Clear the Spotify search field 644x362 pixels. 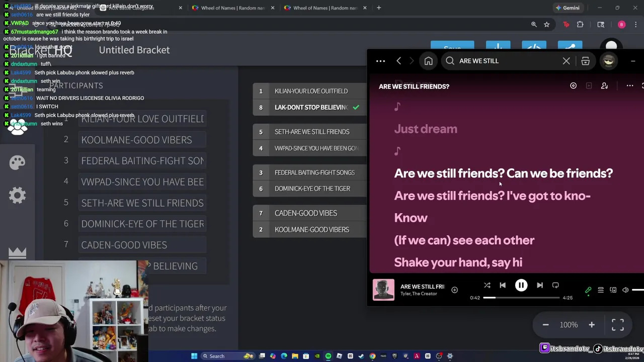point(566,61)
